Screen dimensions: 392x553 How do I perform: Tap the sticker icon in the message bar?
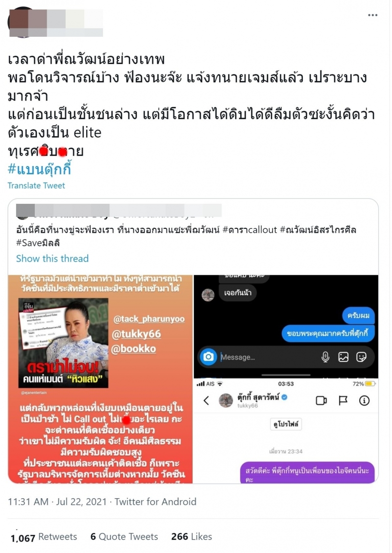point(361,357)
